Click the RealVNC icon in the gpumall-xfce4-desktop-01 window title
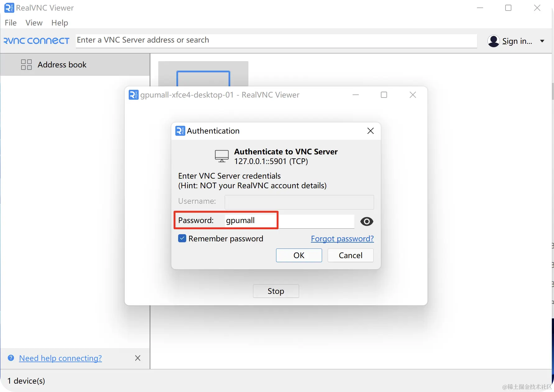Image resolution: width=554 pixels, height=392 pixels. pyautogui.click(x=133, y=95)
